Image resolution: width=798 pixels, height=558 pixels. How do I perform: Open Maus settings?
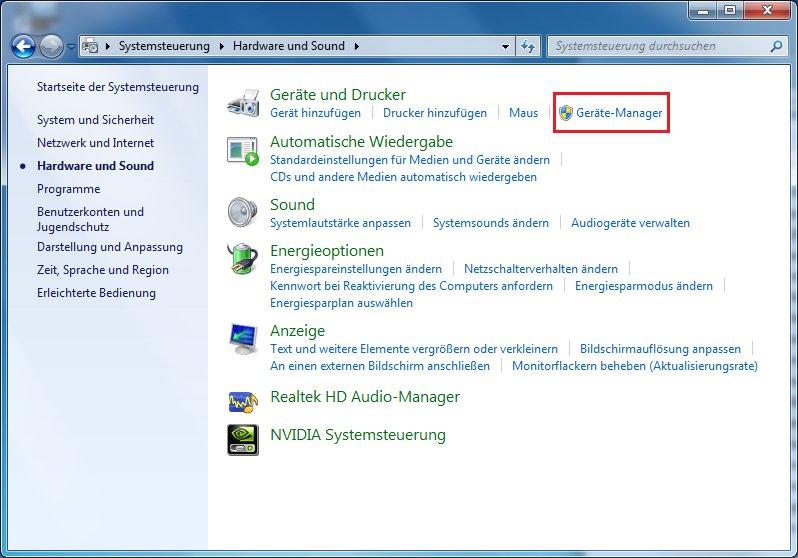pos(523,113)
